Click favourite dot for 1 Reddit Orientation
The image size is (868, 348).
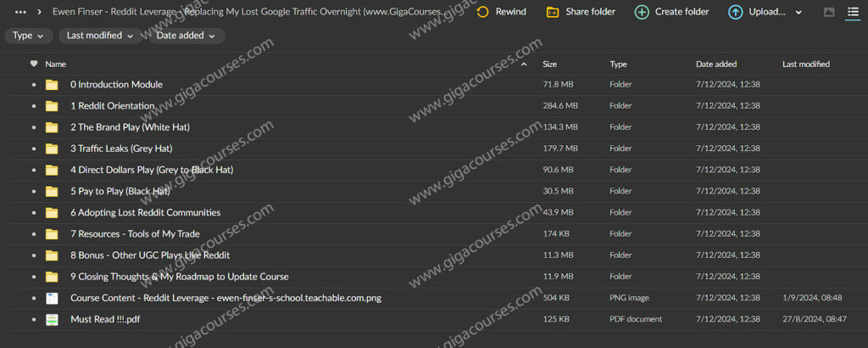[x=34, y=106]
